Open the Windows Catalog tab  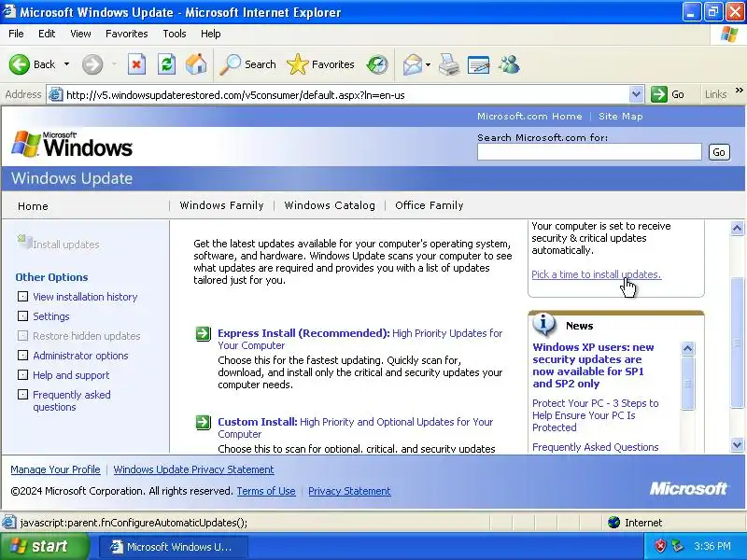[x=330, y=205]
